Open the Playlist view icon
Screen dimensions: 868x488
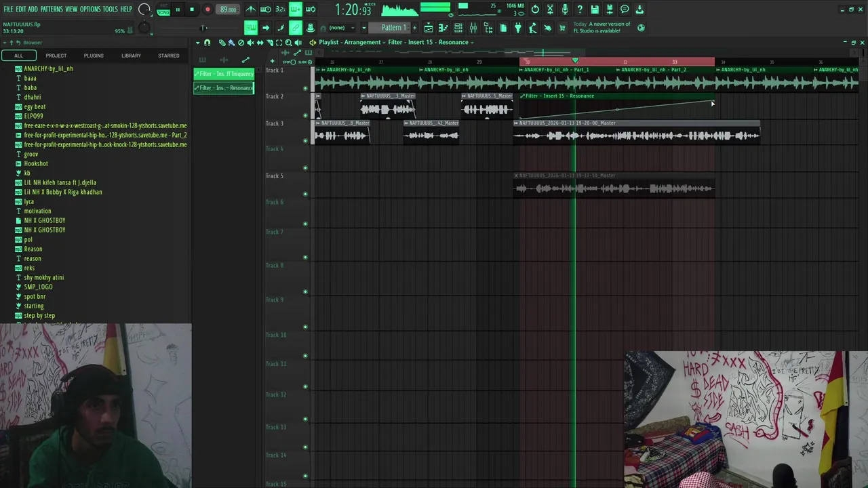click(x=429, y=28)
